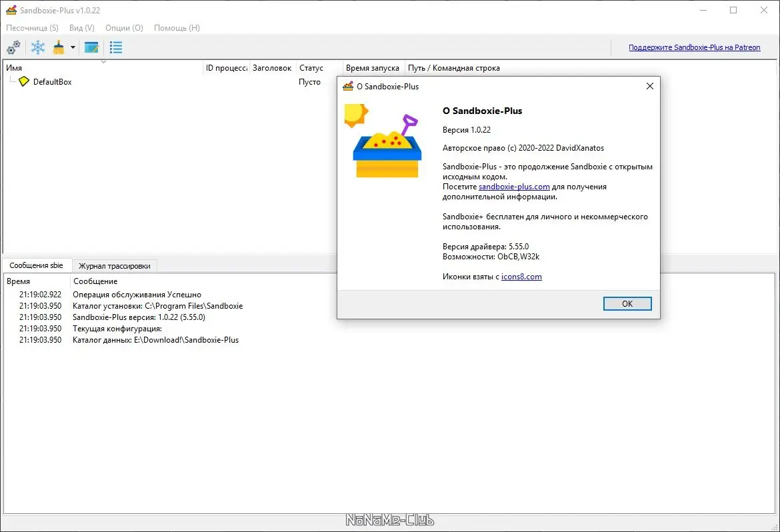Sort by Заголовок column header
Viewport: 780px width, 532px height.
pyautogui.click(x=272, y=68)
